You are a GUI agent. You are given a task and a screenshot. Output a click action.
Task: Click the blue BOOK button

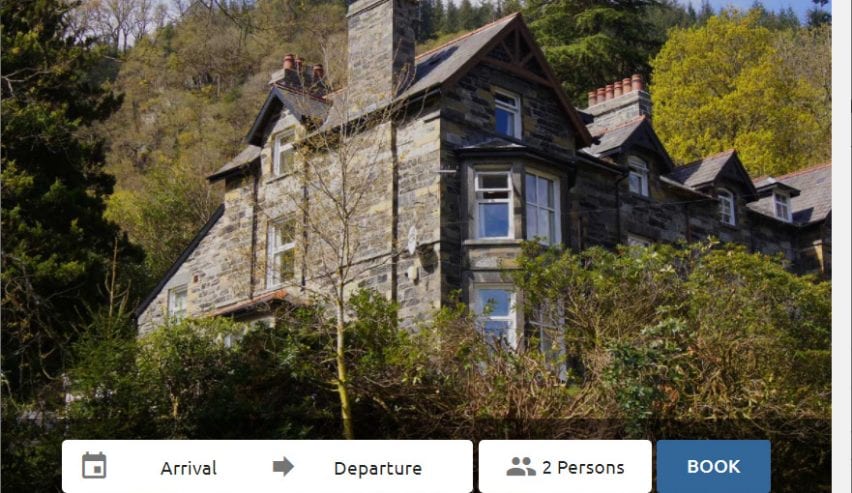713,467
